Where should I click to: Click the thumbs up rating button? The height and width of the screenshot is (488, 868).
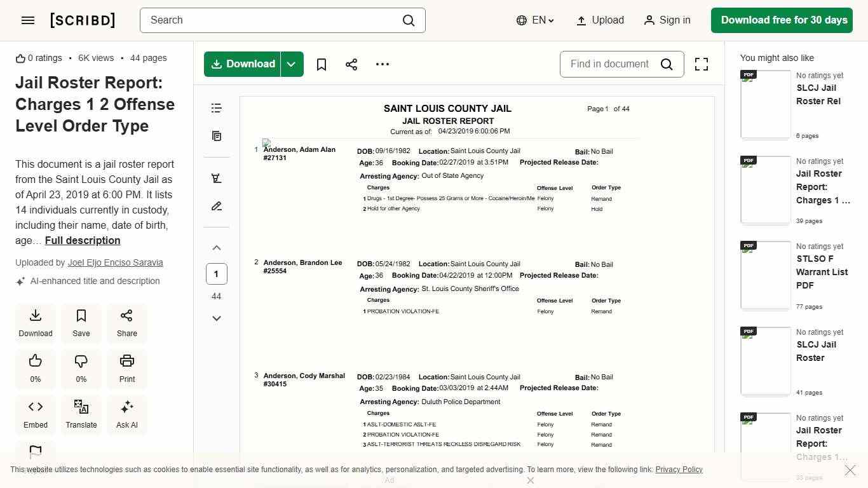click(36, 368)
